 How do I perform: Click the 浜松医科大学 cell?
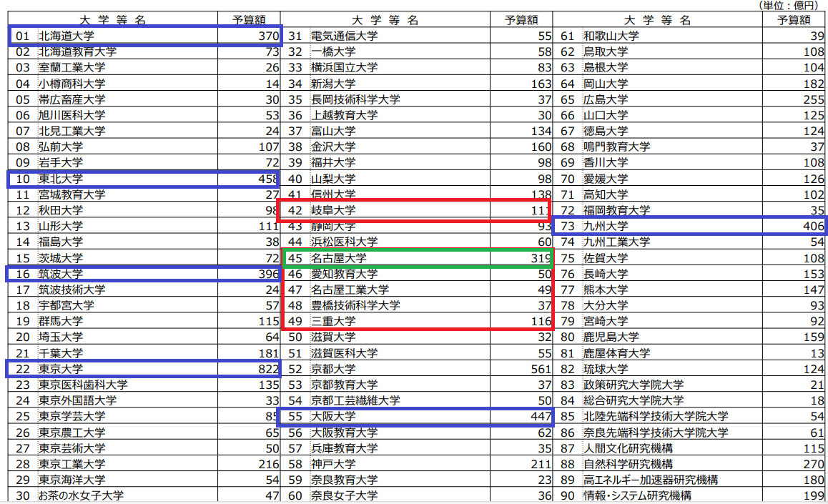pos(345,242)
